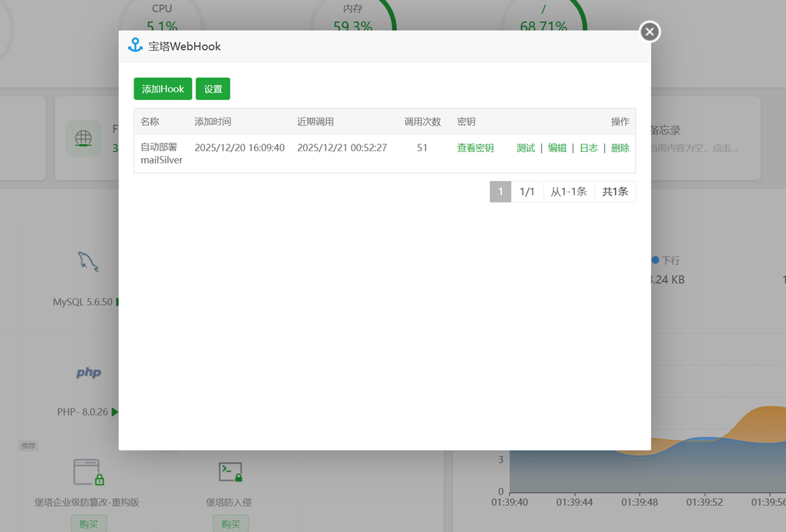Click the PHP logo icon
This screenshot has width=786, height=532.
[x=88, y=373]
